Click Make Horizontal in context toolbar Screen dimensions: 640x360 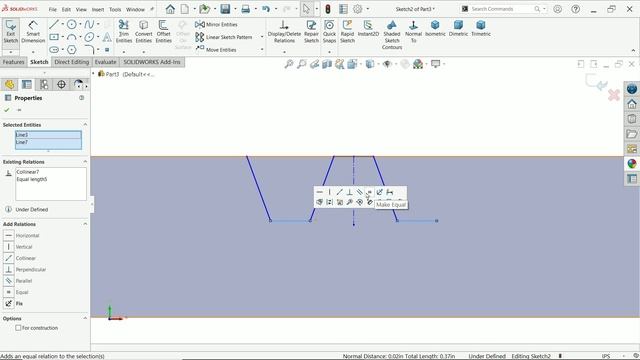tap(319, 192)
